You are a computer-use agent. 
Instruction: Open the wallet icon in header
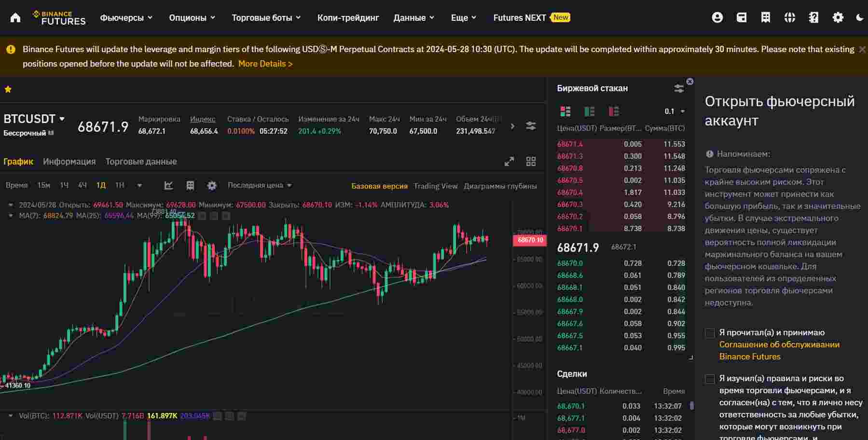742,18
